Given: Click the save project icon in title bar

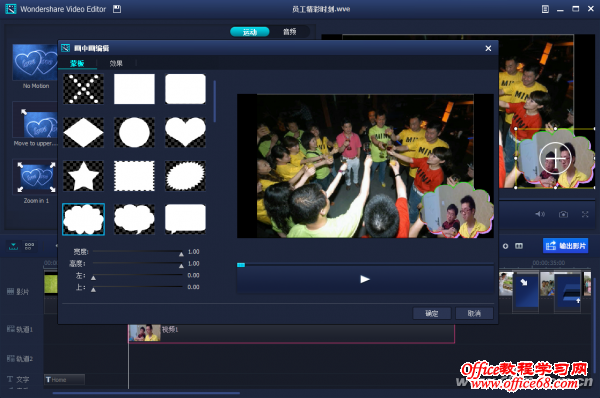Looking at the screenshot, I should pos(117,9).
